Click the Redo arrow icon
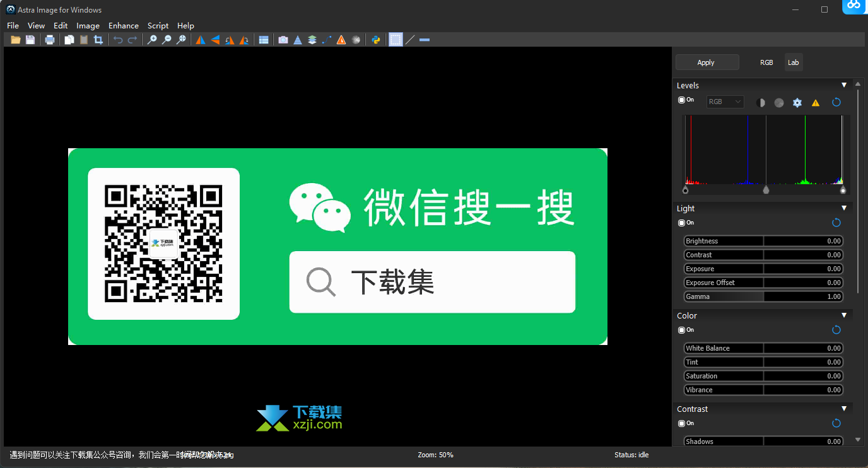Image resolution: width=868 pixels, height=468 pixels. (132, 40)
